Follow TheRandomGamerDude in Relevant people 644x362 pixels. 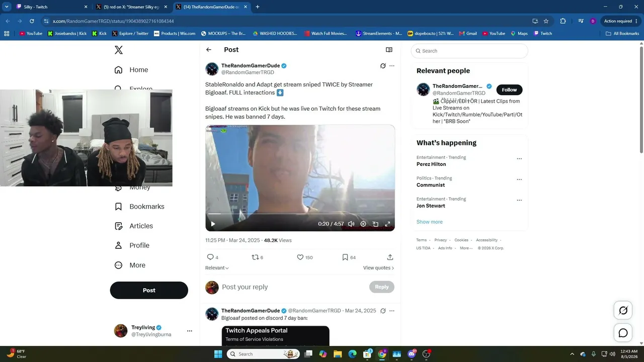(x=509, y=89)
